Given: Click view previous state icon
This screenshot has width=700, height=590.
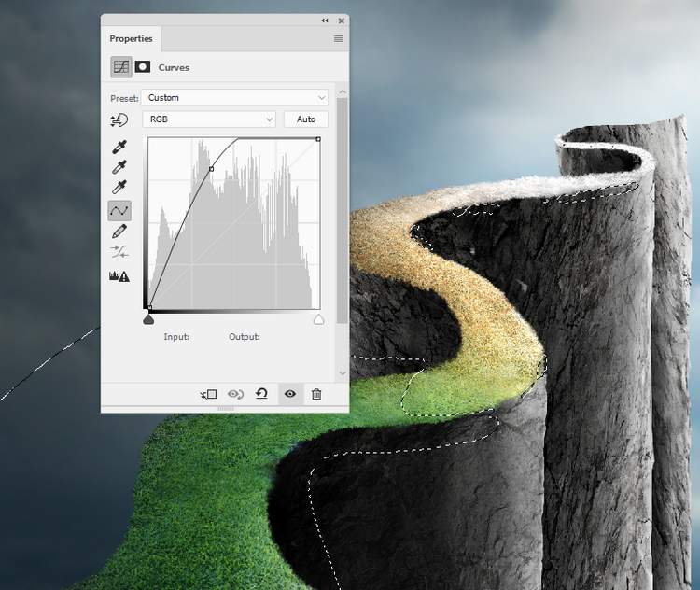Looking at the screenshot, I should [x=235, y=394].
